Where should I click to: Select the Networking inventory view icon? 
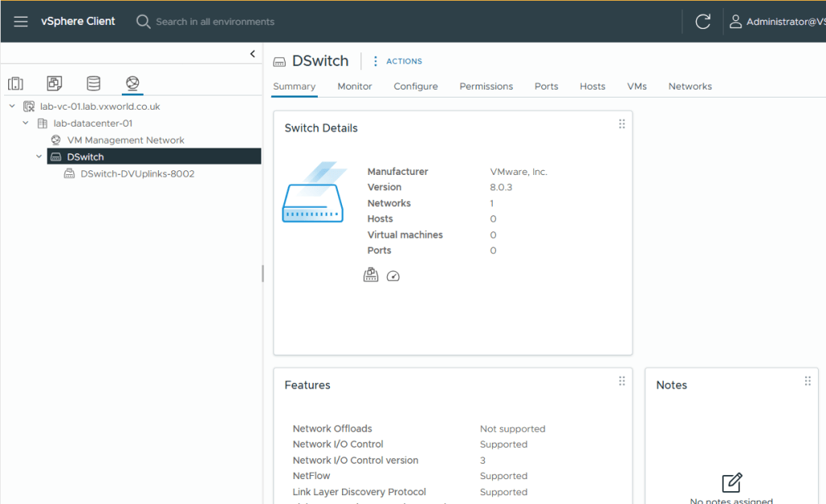[132, 83]
